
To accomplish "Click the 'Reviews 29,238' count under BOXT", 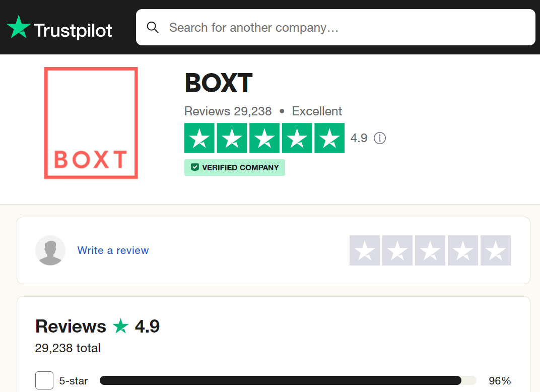I will click(228, 111).
